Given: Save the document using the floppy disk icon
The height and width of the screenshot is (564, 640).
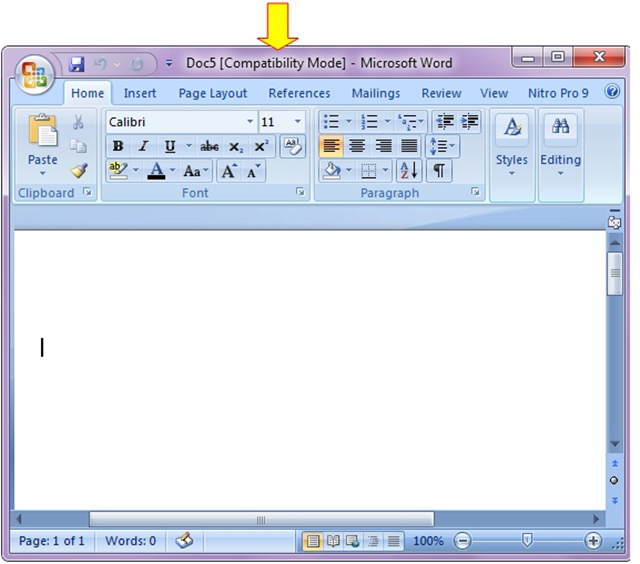Looking at the screenshot, I should point(76,64).
